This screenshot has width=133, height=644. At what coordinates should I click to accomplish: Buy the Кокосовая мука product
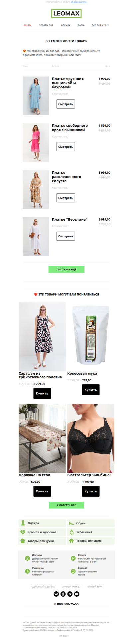click(91, 390)
